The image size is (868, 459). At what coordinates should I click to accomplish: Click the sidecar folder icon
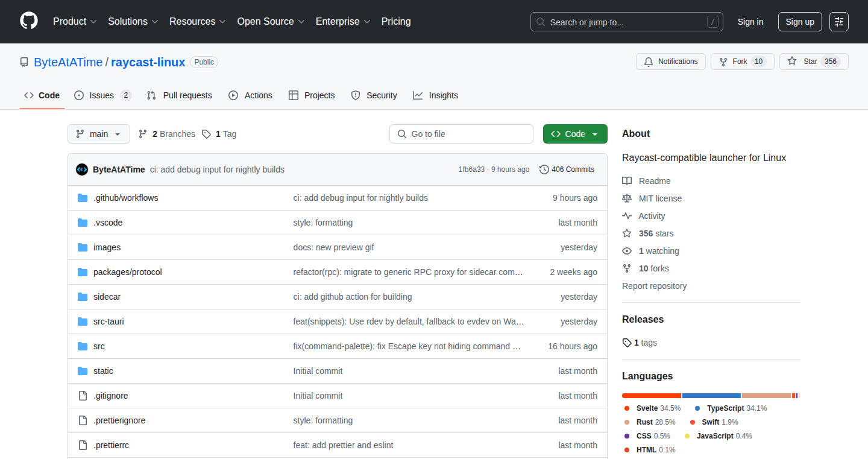tap(83, 297)
